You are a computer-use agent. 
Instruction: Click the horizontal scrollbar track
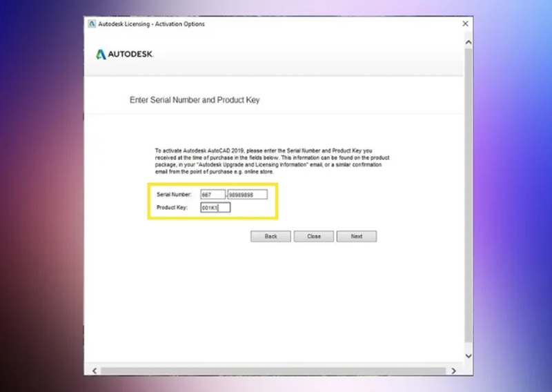point(276,371)
